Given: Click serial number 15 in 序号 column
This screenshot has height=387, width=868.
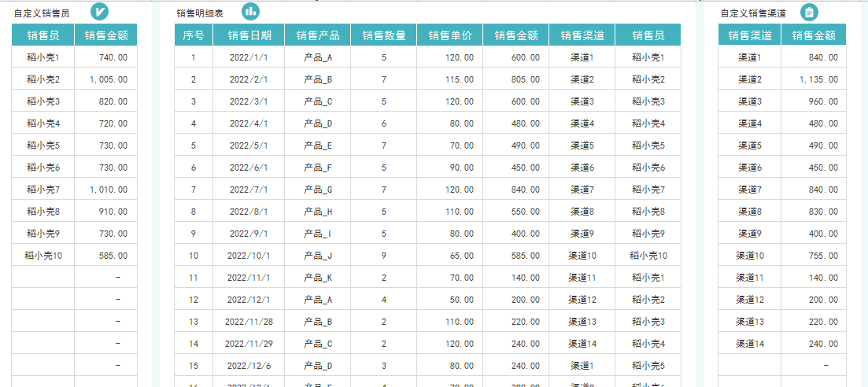Looking at the screenshot, I should (194, 366).
